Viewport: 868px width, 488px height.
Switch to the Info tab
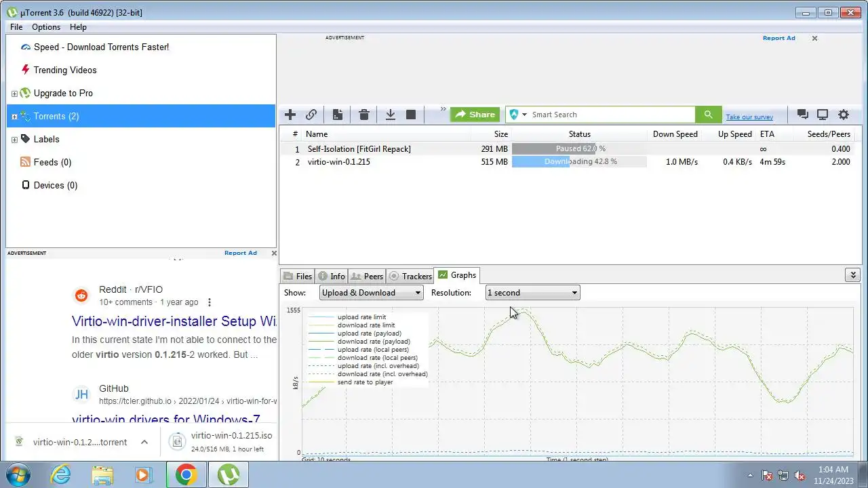coord(332,276)
